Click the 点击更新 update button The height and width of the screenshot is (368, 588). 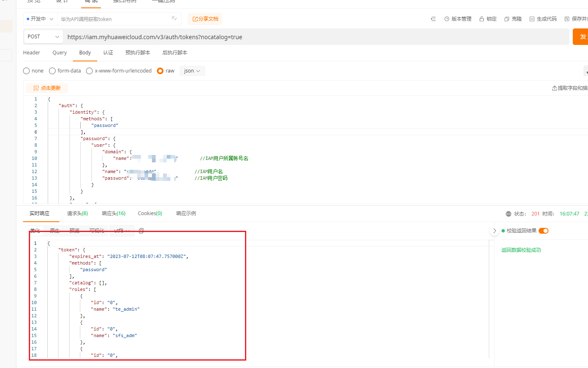click(x=47, y=88)
